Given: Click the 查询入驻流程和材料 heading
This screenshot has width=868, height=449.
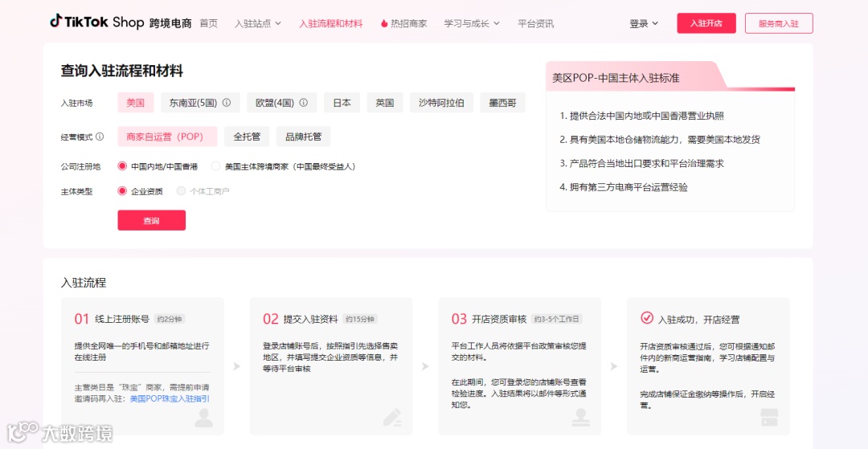Looking at the screenshot, I should click(122, 71).
